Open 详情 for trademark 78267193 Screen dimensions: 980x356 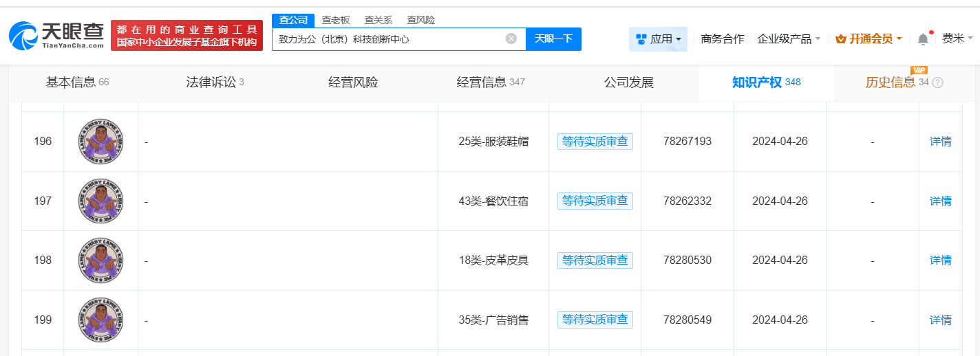coord(940,141)
